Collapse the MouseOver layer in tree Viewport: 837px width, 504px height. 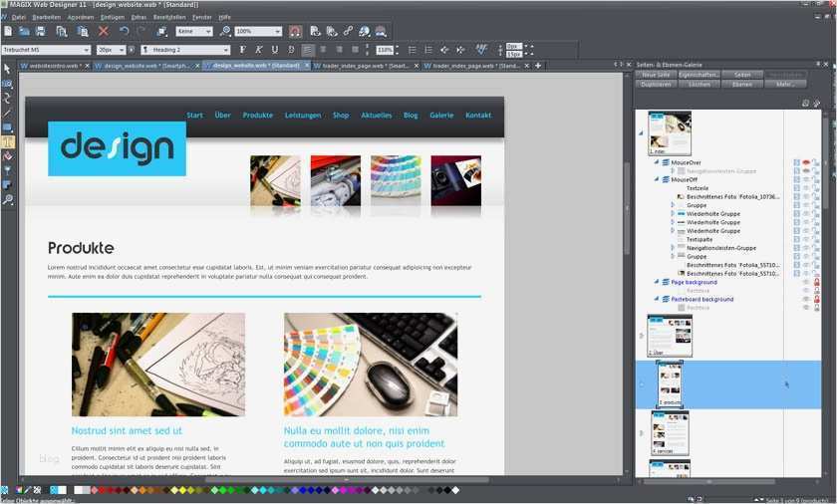click(657, 162)
